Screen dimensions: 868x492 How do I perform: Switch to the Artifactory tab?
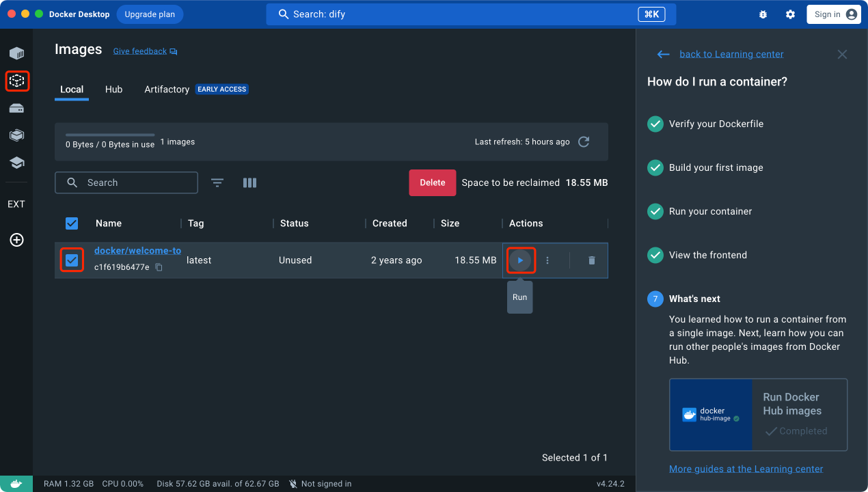click(x=167, y=90)
